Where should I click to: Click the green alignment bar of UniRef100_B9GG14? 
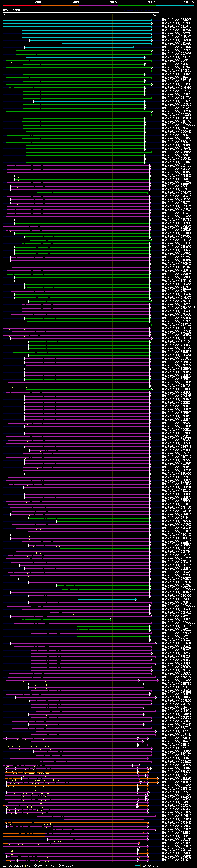[84, 64]
